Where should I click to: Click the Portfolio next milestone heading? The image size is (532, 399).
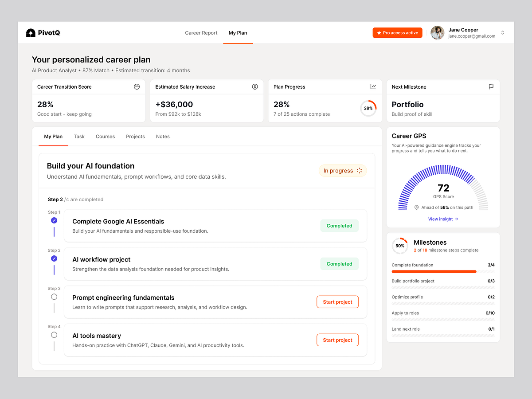pyautogui.click(x=408, y=105)
